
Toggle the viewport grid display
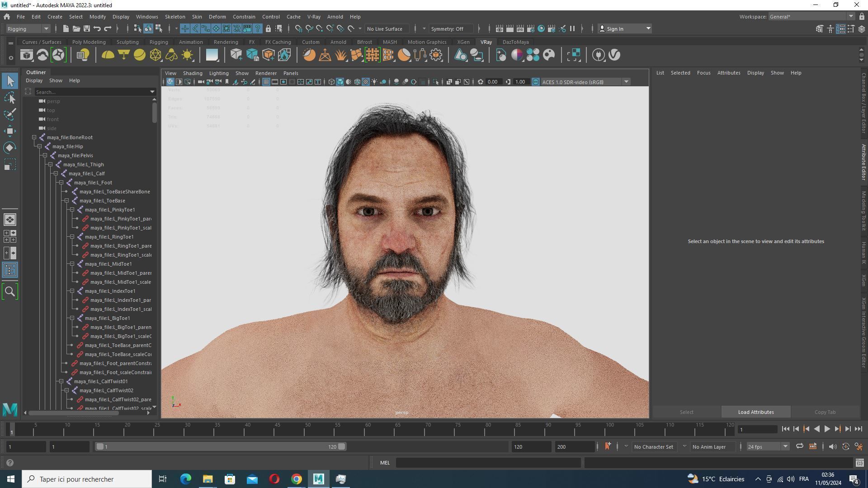click(266, 82)
